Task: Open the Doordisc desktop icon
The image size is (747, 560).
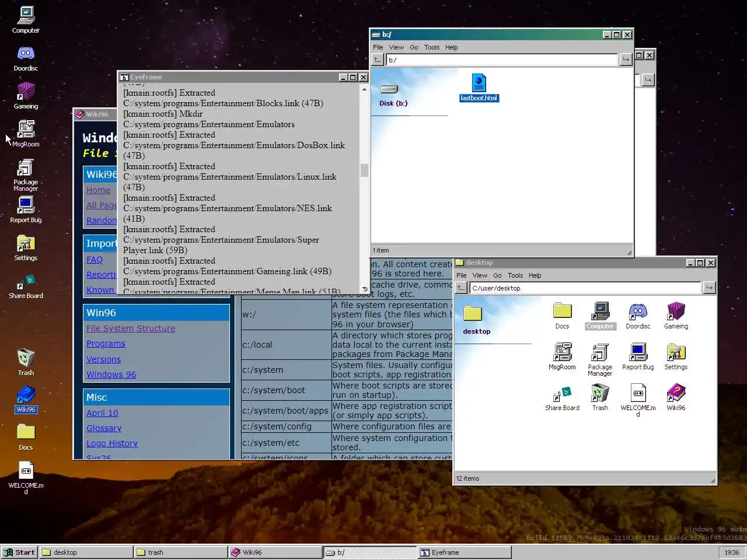Action: point(26,58)
